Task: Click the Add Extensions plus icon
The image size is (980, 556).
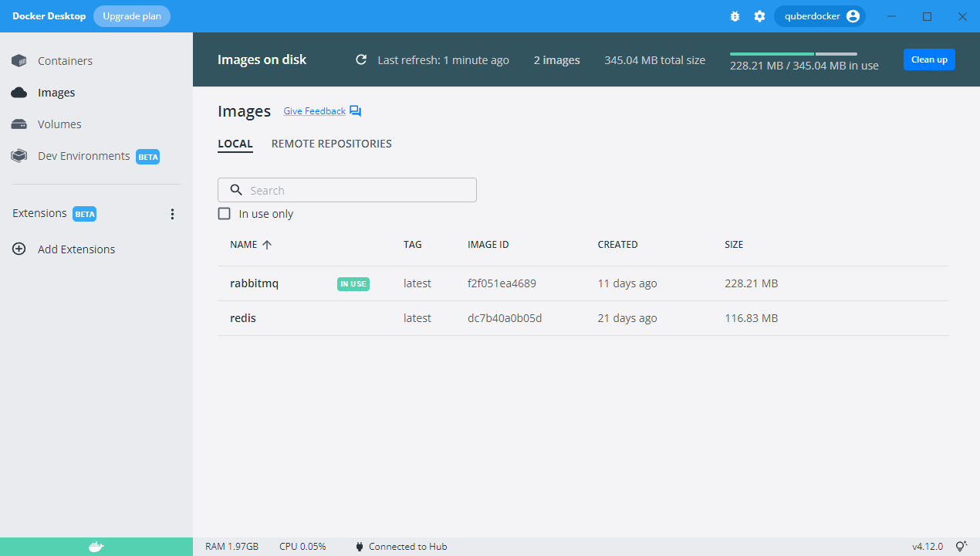Action: [x=19, y=249]
